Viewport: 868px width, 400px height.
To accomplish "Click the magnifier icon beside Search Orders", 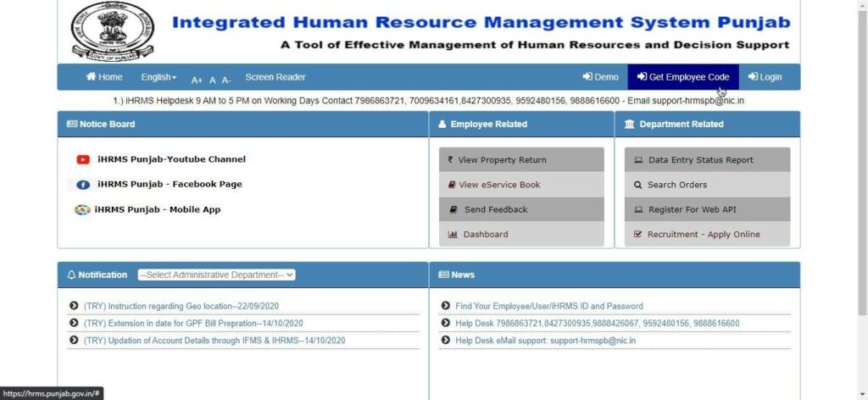I will tap(637, 185).
